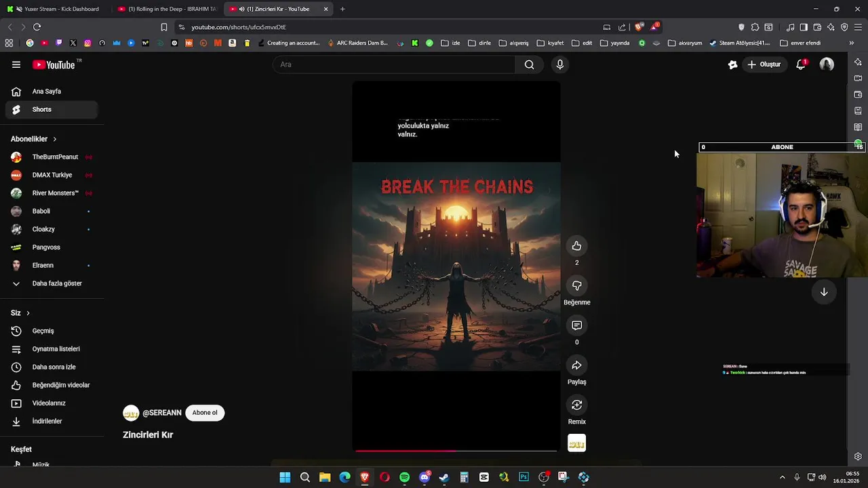Expand the Abonelikler section chevron

pos(54,139)
